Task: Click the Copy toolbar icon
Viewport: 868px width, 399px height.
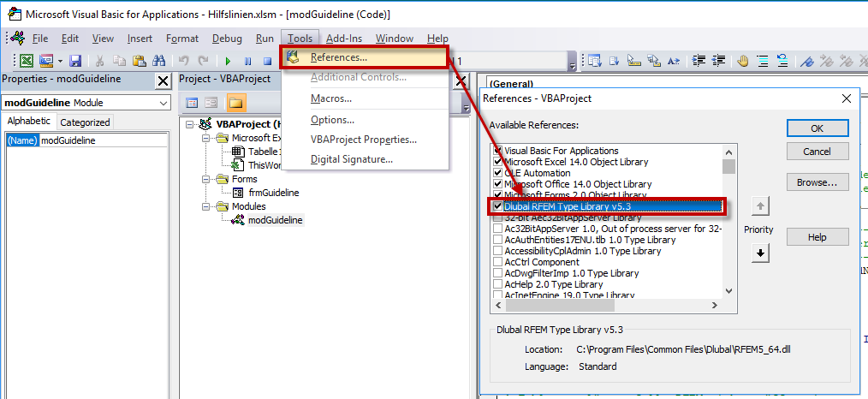Action: pyautogui.click(x=120, y=61)
